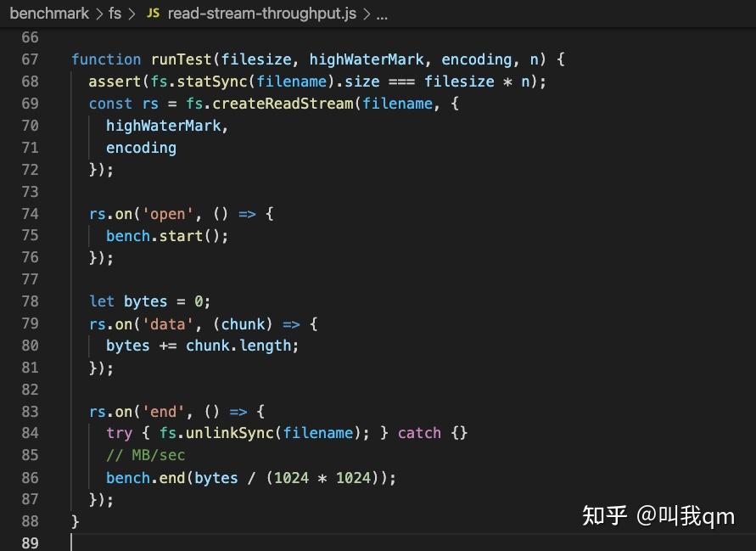Click the 'open' event string on line 74
This screenshot has height=551, width=756.
point(168,214)
